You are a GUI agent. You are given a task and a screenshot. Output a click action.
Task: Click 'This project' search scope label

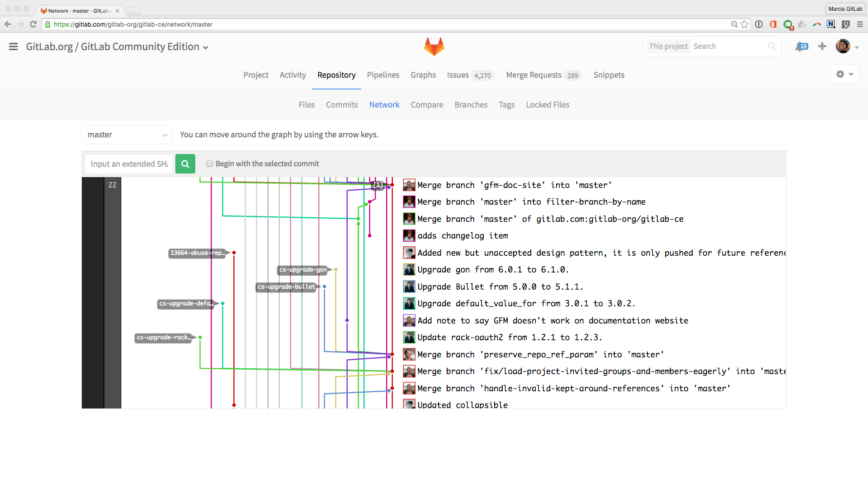[668, 46]
